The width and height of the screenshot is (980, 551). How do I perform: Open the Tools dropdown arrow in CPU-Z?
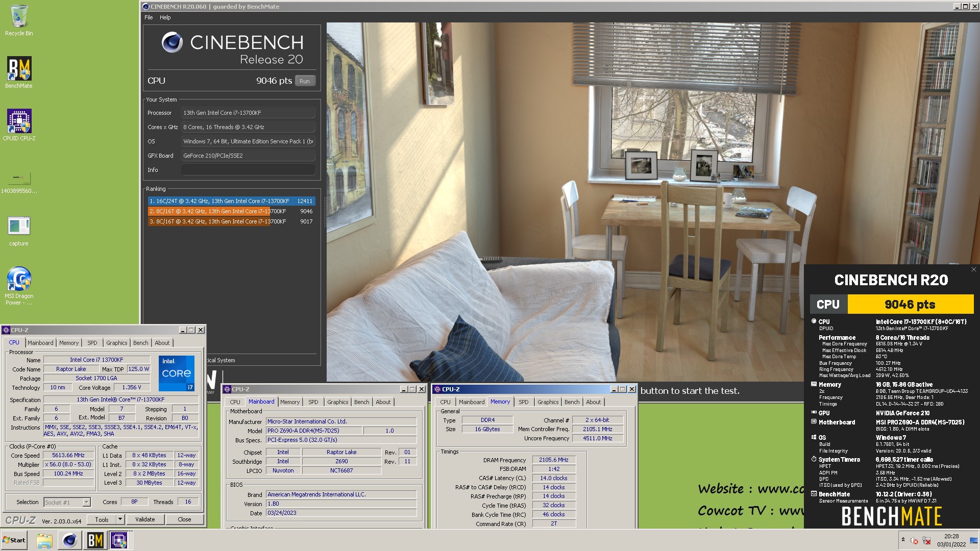pos(120,519)
